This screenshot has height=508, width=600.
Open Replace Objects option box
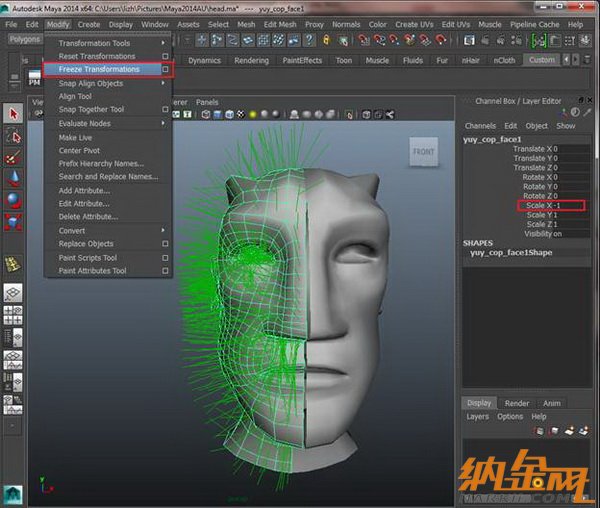tap(165, 244)
